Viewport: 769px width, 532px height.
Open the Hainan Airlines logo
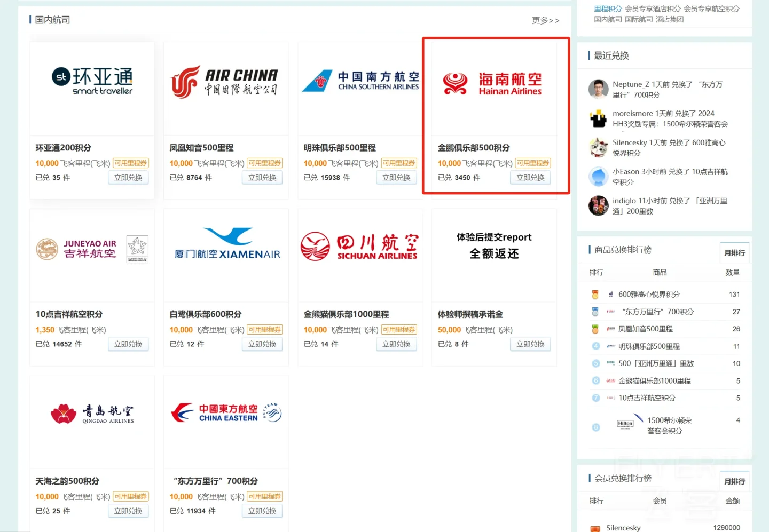[x=493, y=84]
